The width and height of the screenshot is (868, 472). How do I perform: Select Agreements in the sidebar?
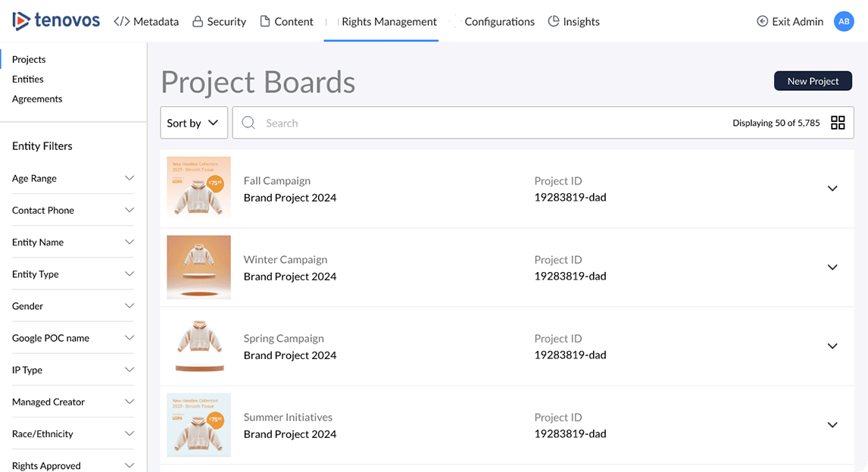[36, 98]
